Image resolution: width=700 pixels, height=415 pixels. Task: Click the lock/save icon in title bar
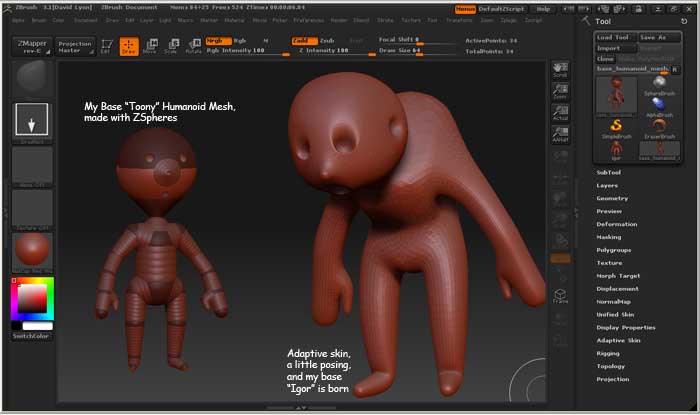639,8
